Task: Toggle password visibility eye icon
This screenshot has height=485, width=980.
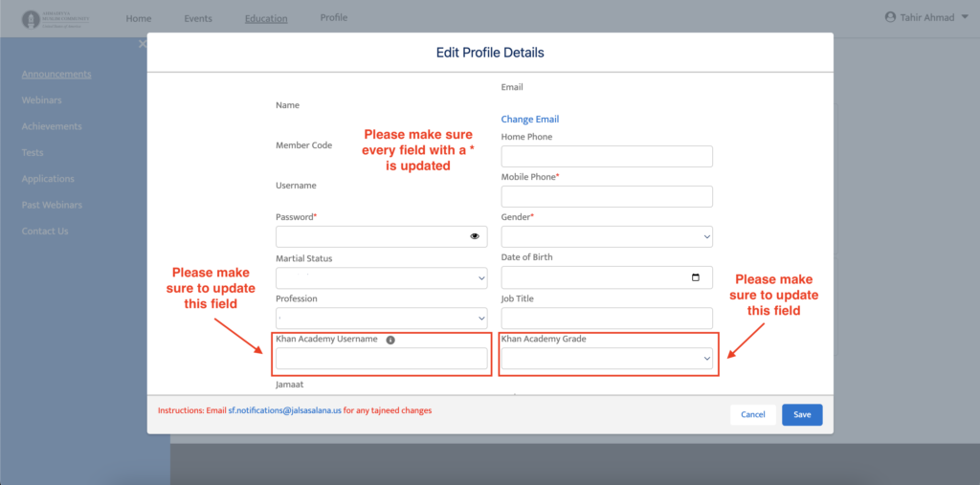Action: coord(475,236)
